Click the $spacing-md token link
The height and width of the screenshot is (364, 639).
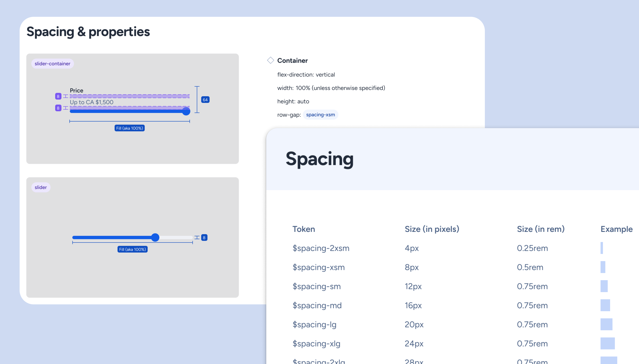[x=317, y=305]
